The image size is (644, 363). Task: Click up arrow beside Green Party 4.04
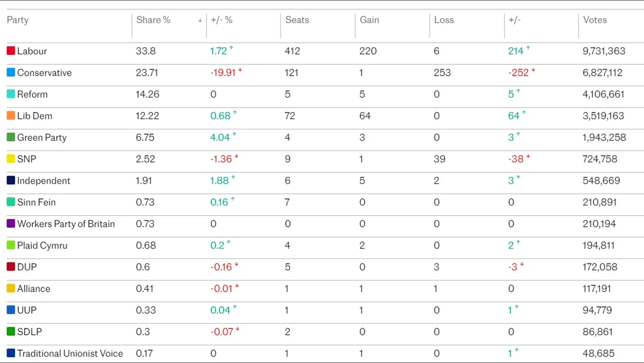click(x=234, y=135)
